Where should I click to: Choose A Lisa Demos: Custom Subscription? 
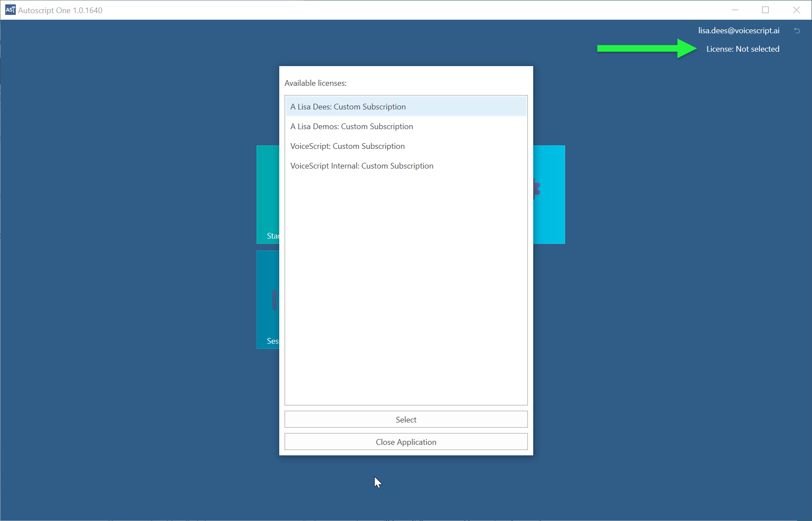[406, 126]
